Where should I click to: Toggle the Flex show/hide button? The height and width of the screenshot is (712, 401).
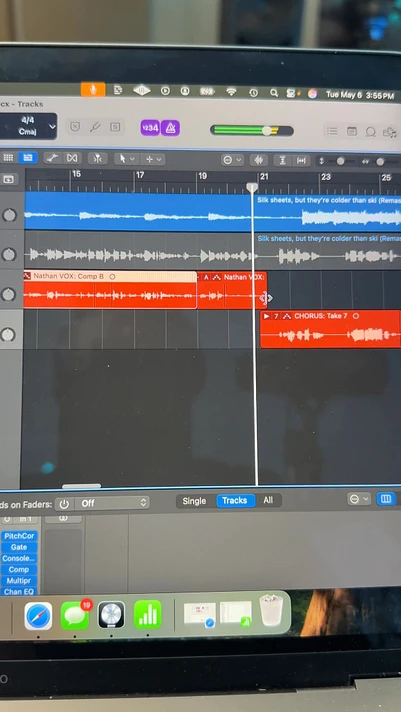[72, 158]
